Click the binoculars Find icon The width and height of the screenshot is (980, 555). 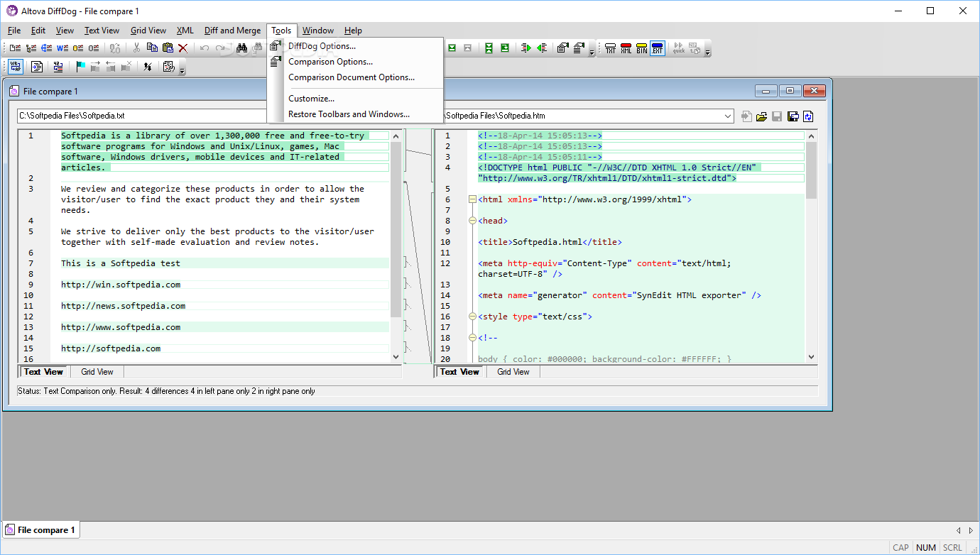241,48
